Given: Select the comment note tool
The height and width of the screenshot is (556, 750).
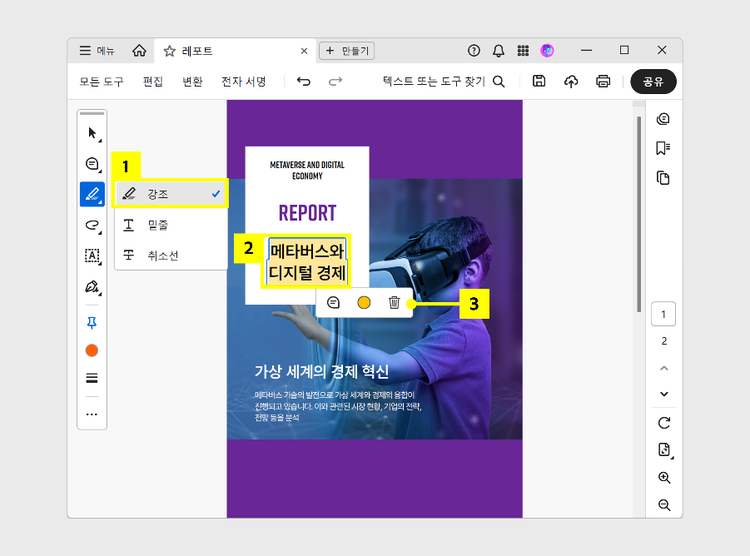Looking at the screenshot, I should coord(92,164).
